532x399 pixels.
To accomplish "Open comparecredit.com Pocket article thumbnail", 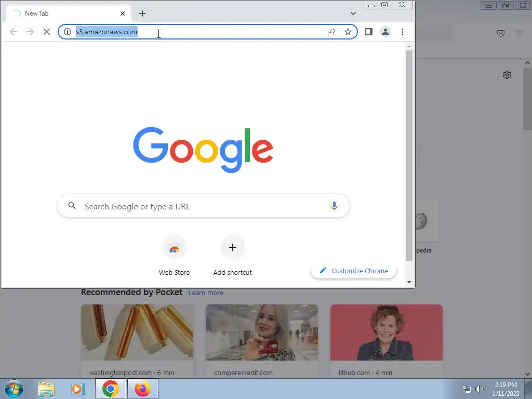I will (262, 332).
